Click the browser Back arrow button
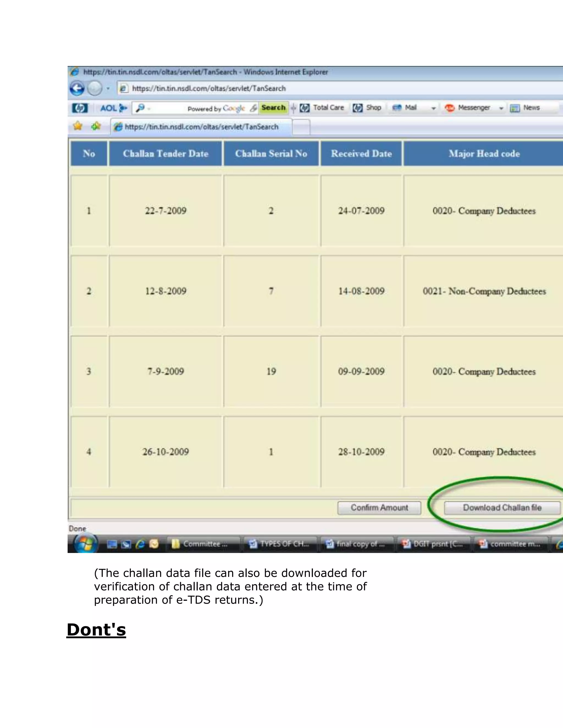The width and height of the screenshot is (563, 728). [x=77, y=89]
